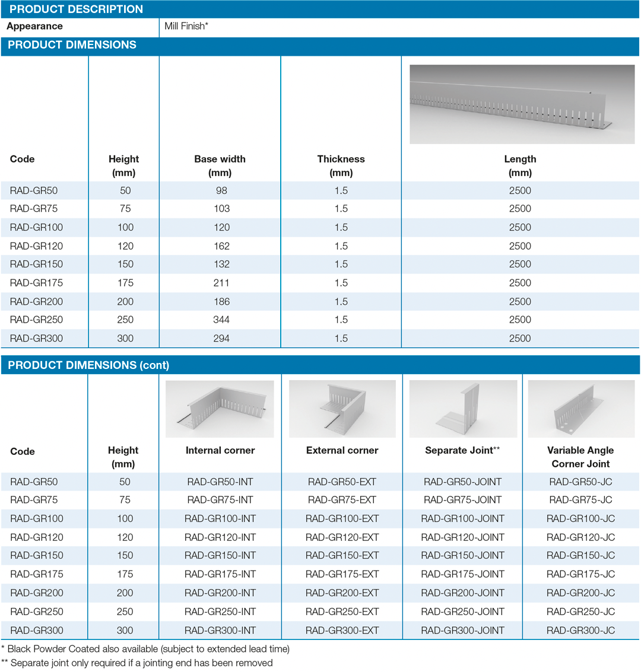Click the Thickness (mm) column header
Image resolution: width=641 pixels, height=672 pixels.
(341, 165)
